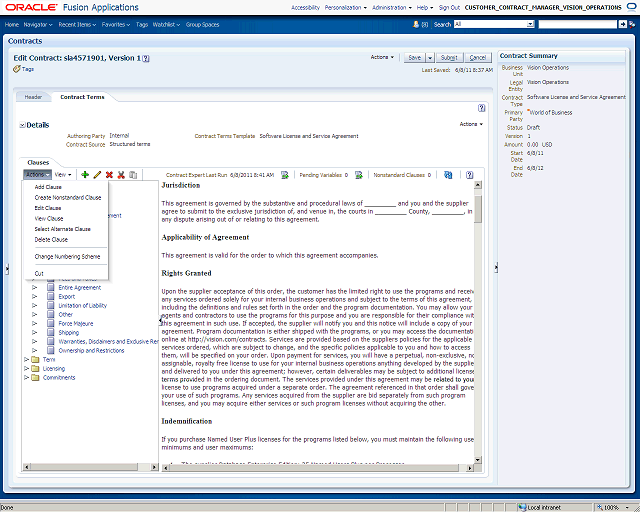Choose Add Clause from the Actions menu
The width and height of the screenshot is (640, 512).
click(48, 187)
